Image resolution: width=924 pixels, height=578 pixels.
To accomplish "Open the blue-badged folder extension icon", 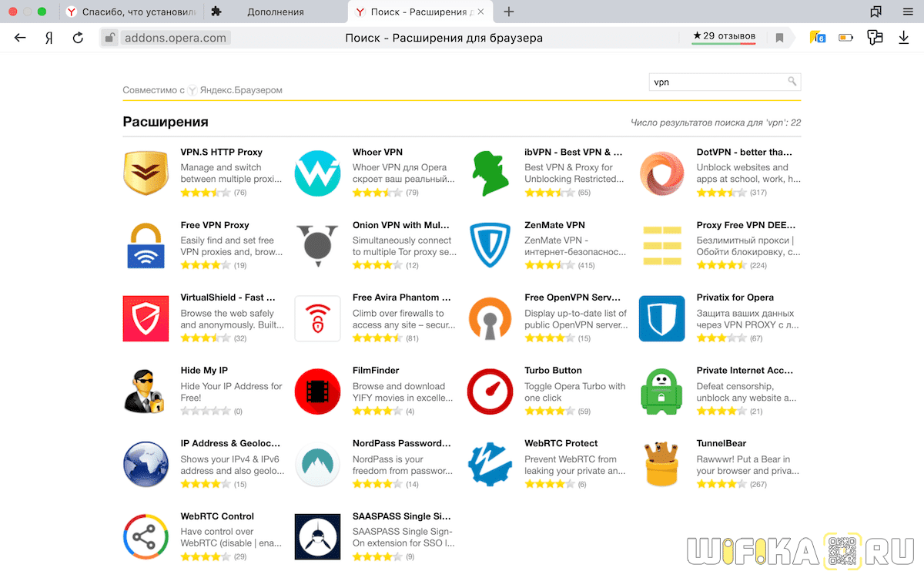I will (817, 37).
